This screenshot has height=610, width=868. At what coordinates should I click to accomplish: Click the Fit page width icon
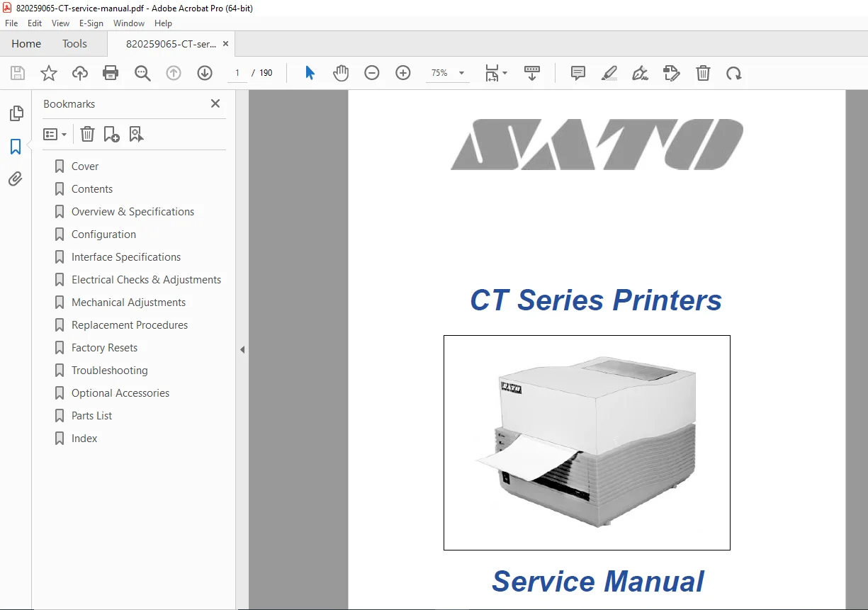[x=492, y=73]
